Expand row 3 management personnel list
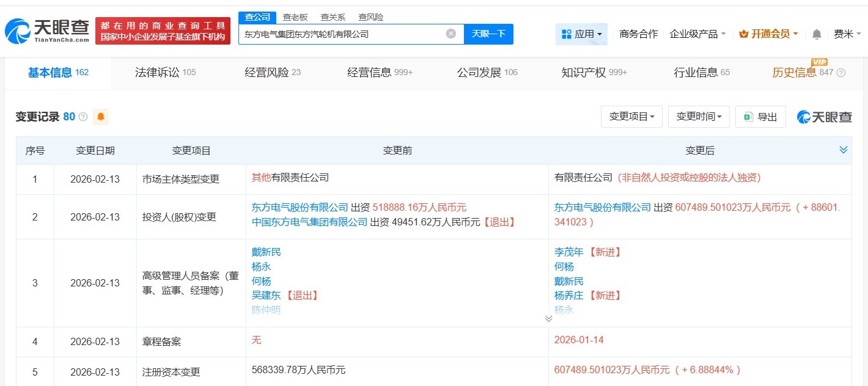 point(548,318)
